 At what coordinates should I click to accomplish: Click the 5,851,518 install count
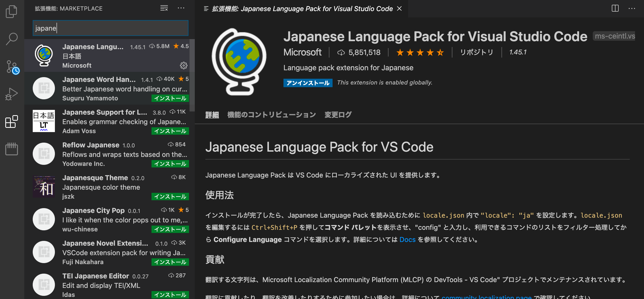click(x=359, y=52)
